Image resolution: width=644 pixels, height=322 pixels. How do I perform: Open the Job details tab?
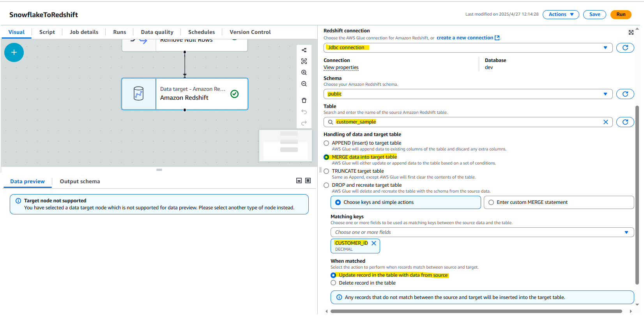coord(84,32)
